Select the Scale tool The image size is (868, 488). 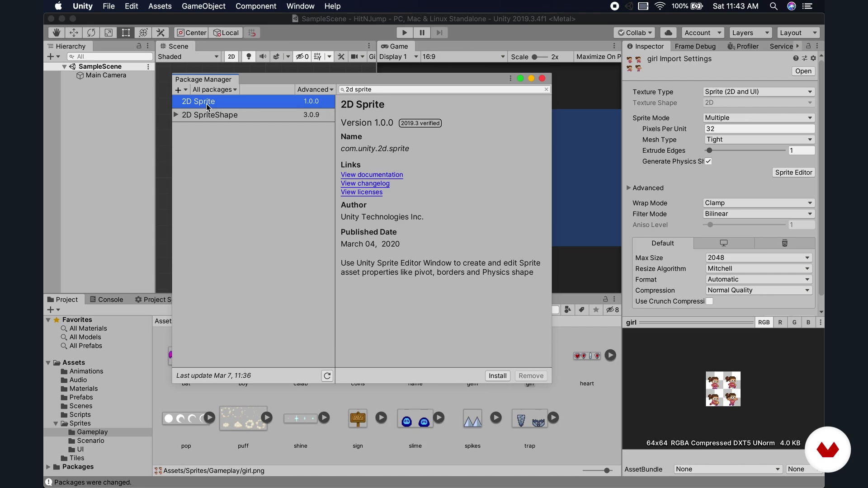(x=108, y=33)
